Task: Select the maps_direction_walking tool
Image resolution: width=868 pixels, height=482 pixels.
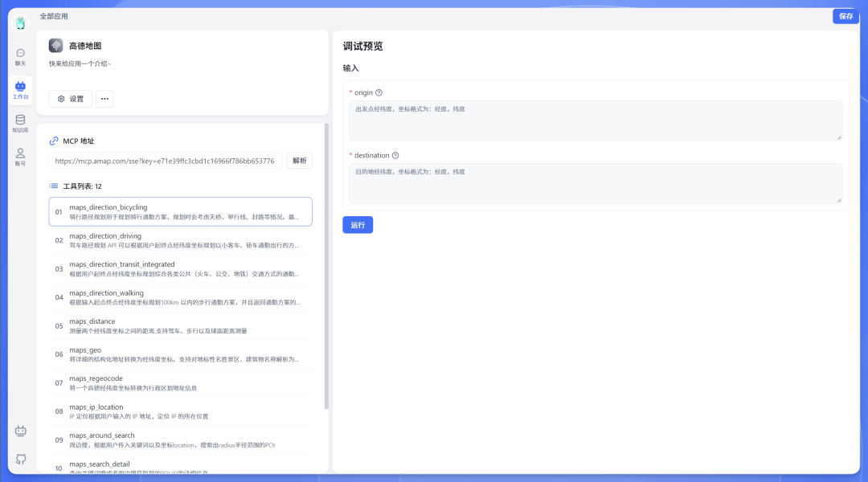Action: pos(181,297)
